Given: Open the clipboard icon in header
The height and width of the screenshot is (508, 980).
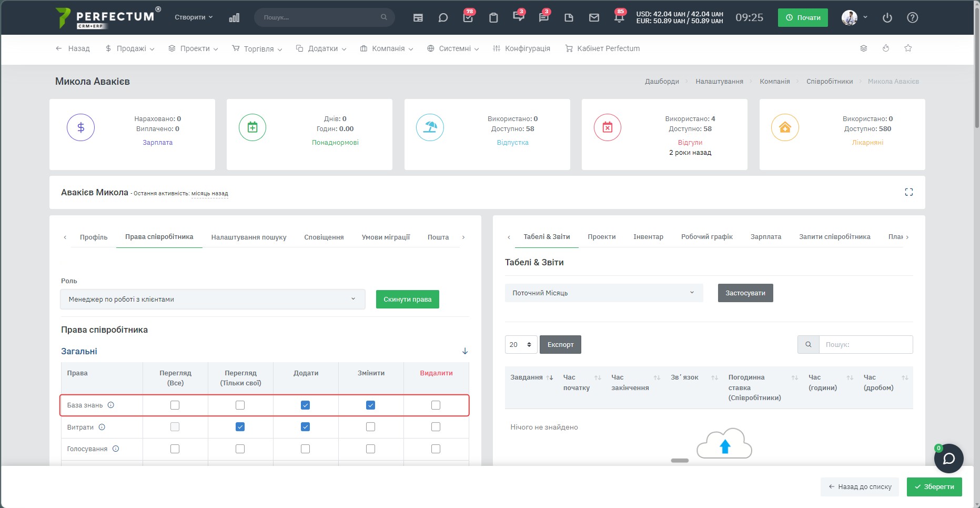Looking at the screenshot, I should pyautogui.click(x=493, y=17).
